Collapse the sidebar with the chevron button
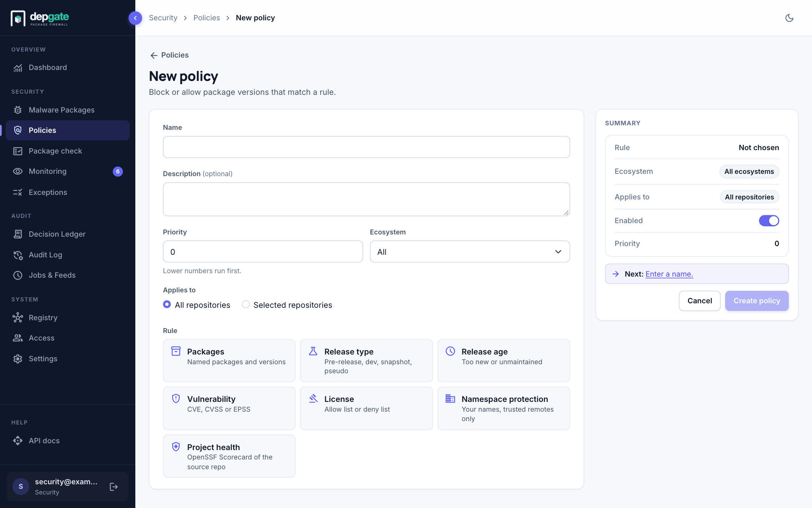Viewport: 812px width, 508px height. point(135,18)
